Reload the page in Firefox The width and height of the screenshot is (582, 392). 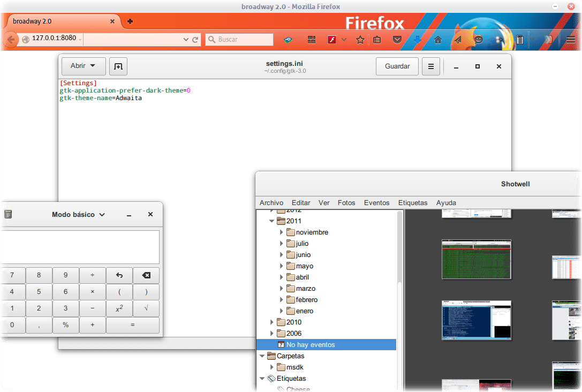(x=195, y=39)
